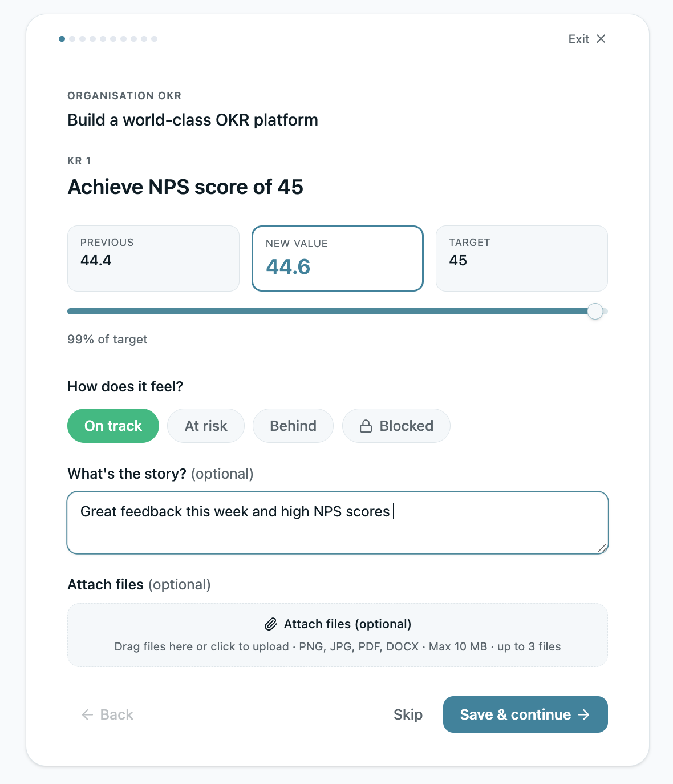Click the textarea resize grip corner
Screen dimensions: 673x784
click(x=602, y=548)
